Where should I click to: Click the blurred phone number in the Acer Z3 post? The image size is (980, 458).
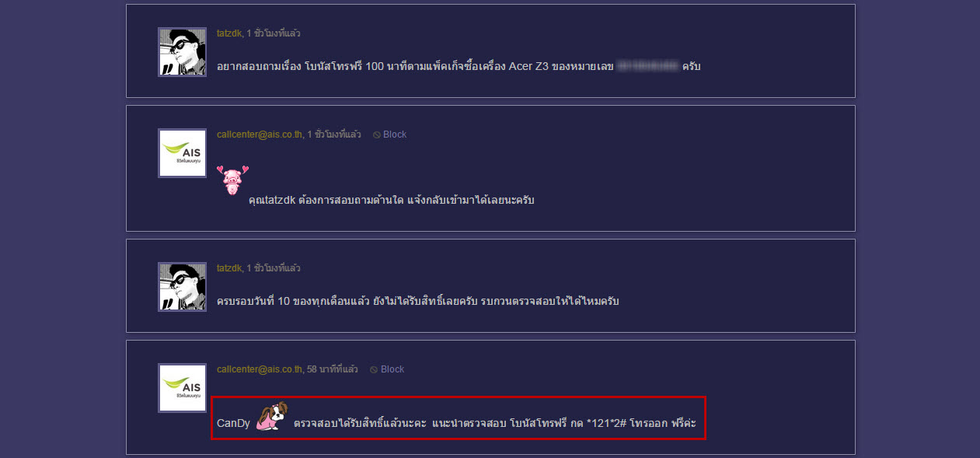(x=648, y=66)
